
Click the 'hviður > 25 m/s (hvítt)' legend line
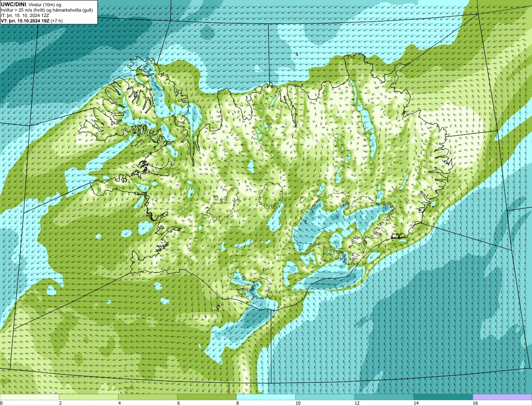47,10
